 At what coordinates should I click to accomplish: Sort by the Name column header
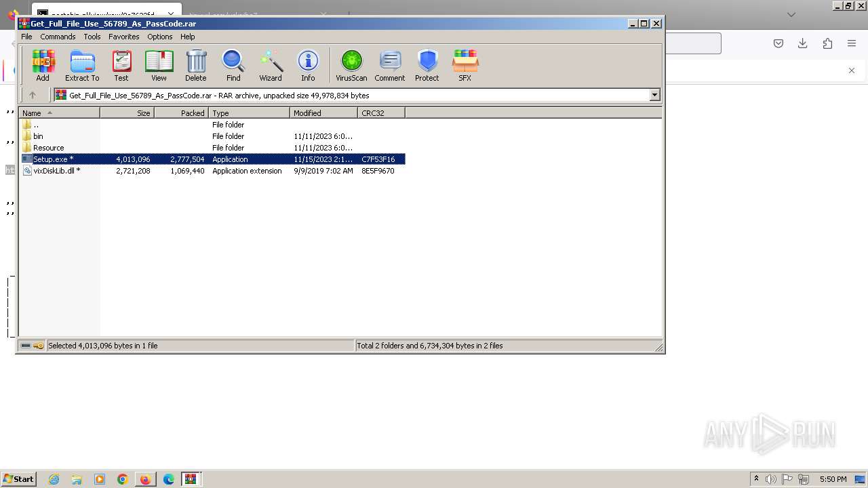(x=60, y=113)
